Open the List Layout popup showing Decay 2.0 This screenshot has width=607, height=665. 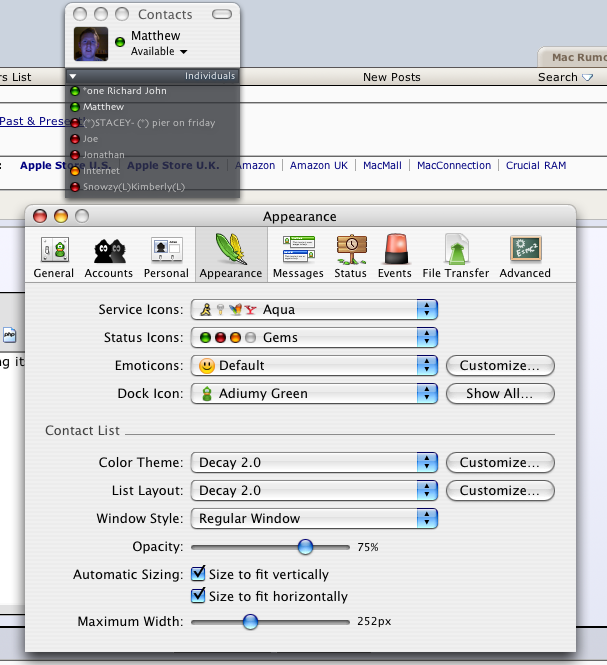pyautogui.click(x=314, y=490)
